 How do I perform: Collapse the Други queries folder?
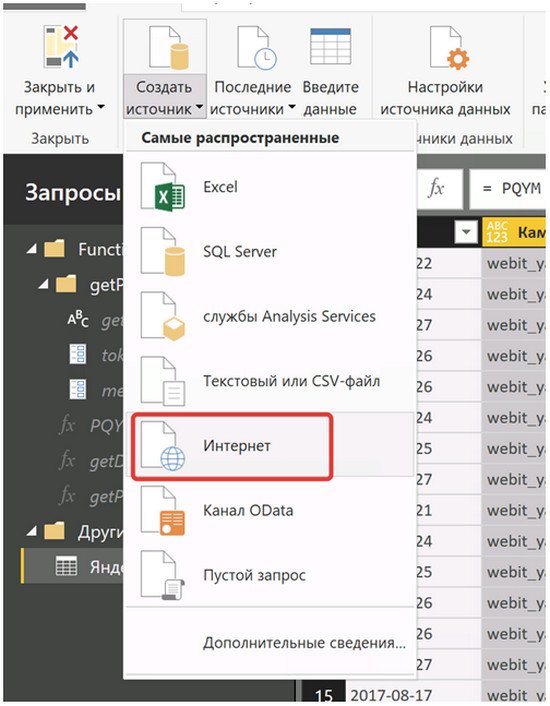32,531
